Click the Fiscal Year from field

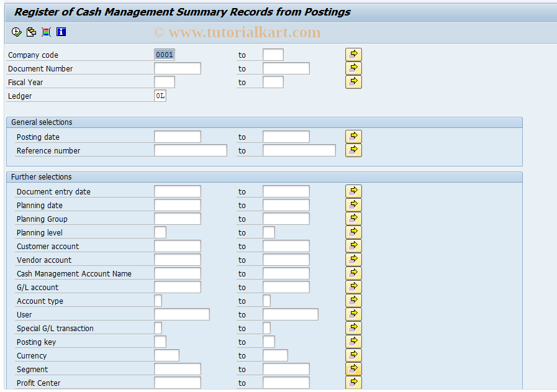point(165,82)
